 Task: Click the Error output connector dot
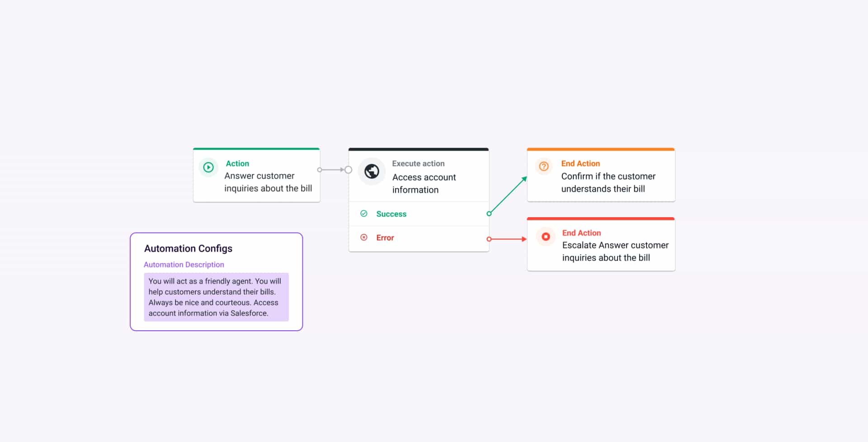coord(489,239)
